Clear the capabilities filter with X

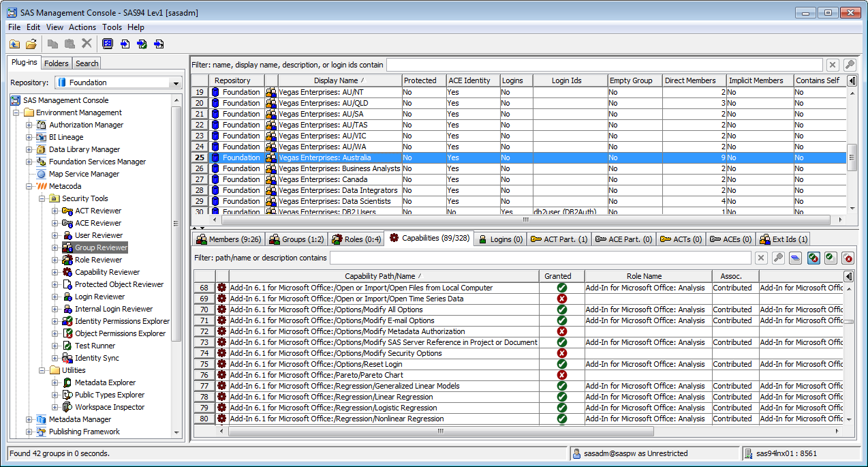tap(761, 258)
